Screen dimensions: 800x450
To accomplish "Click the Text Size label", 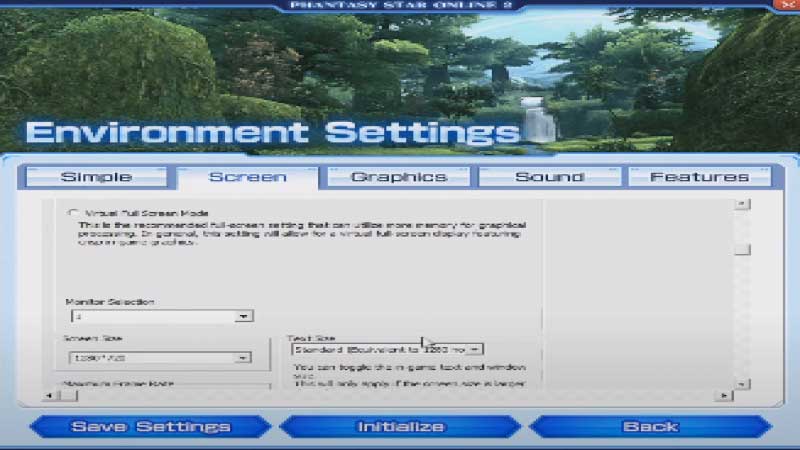I will pos(311,338).
